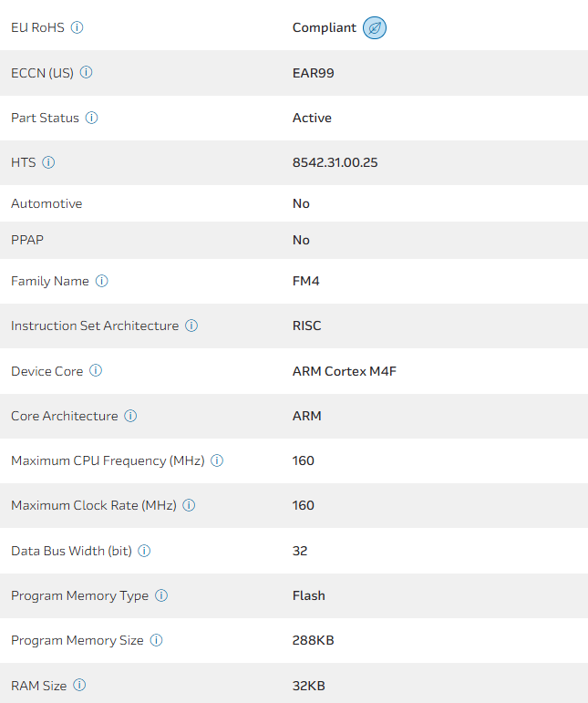This screenshot has height=703, width=588.
Task: Click the ARM Cortex M4F value
Action: click(344, 371)
